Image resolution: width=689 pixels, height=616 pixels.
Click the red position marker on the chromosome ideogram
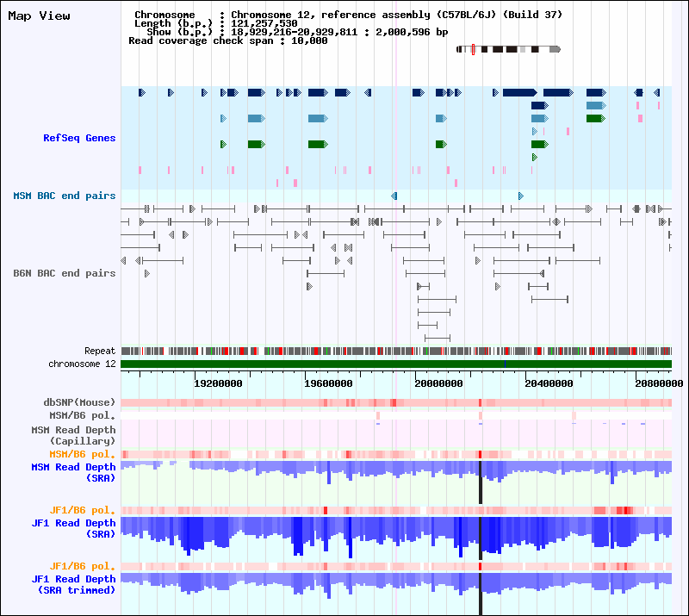pyautogui.click(x=473, y=49)
